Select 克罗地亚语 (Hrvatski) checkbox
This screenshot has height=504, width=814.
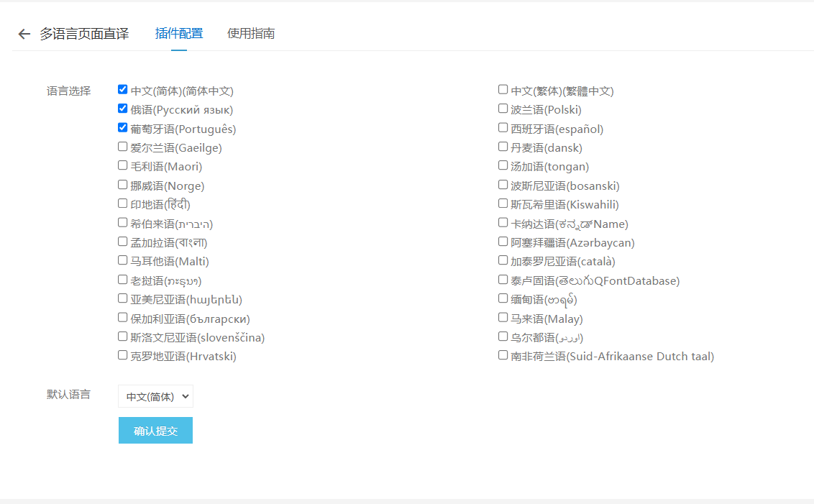click(x=123, y=355)
